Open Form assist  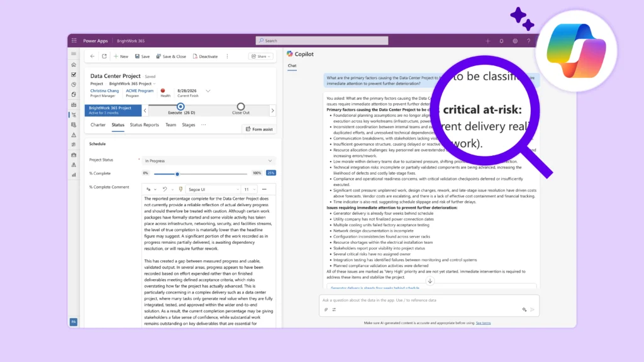point(259,129)
